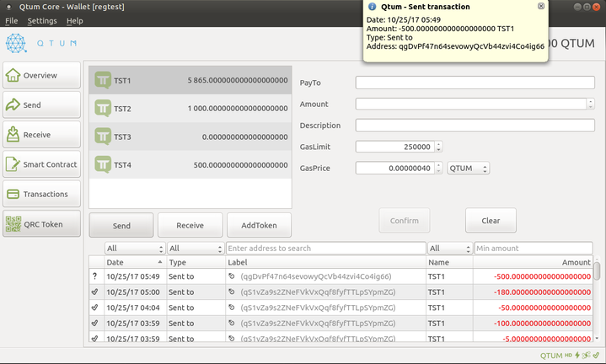Screen dimensions: 606x364
Task: Click the staking lightning bolt status icon
Action: click(x=577, y=355)
